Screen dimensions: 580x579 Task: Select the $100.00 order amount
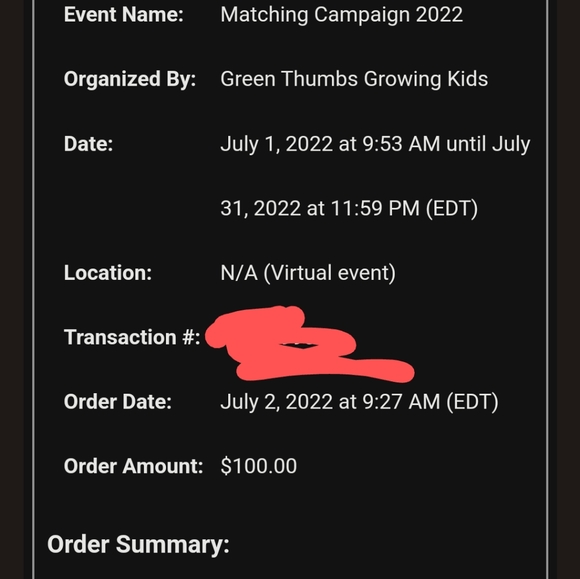click(x=259, y=466)
